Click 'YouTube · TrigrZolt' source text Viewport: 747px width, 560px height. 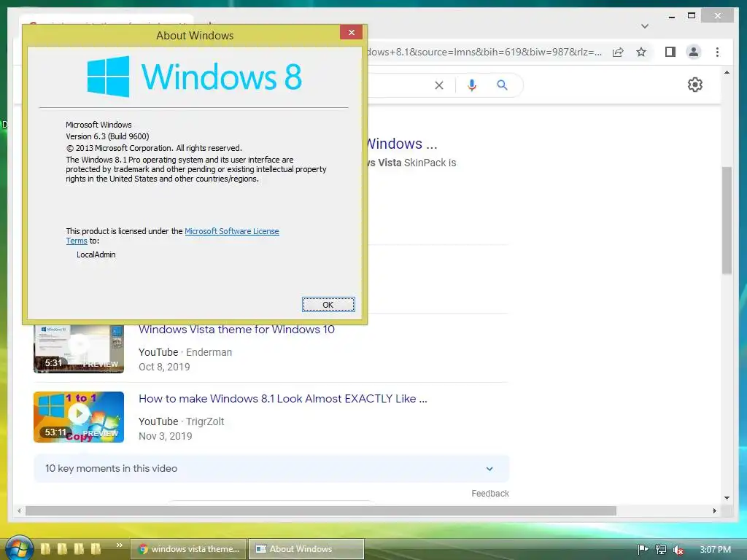(x=181, y=421)
